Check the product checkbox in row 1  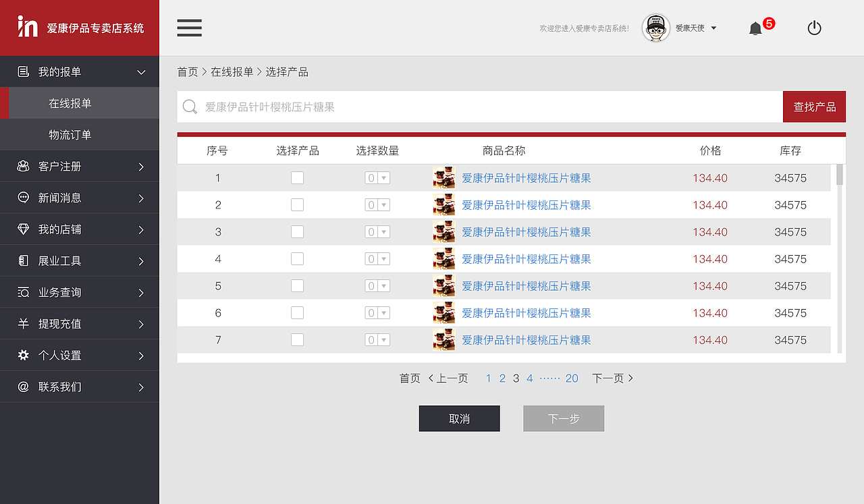tap(297, 177)
